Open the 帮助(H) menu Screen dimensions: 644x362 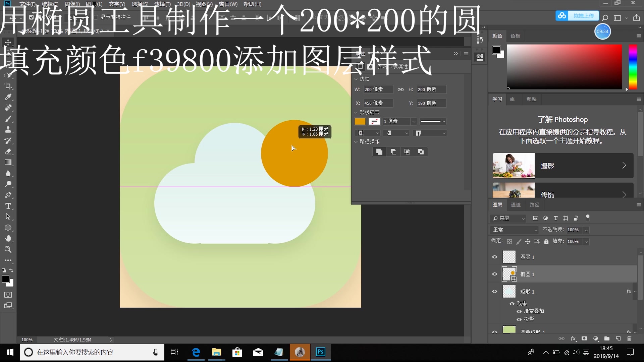click(x=252, y=4)
